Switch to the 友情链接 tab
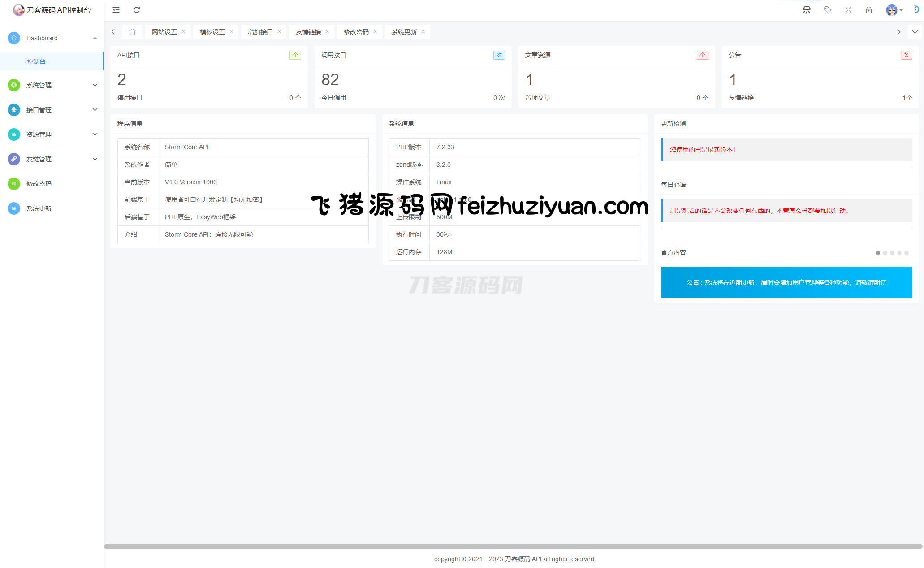924x568 pixels. click(308, 32)
